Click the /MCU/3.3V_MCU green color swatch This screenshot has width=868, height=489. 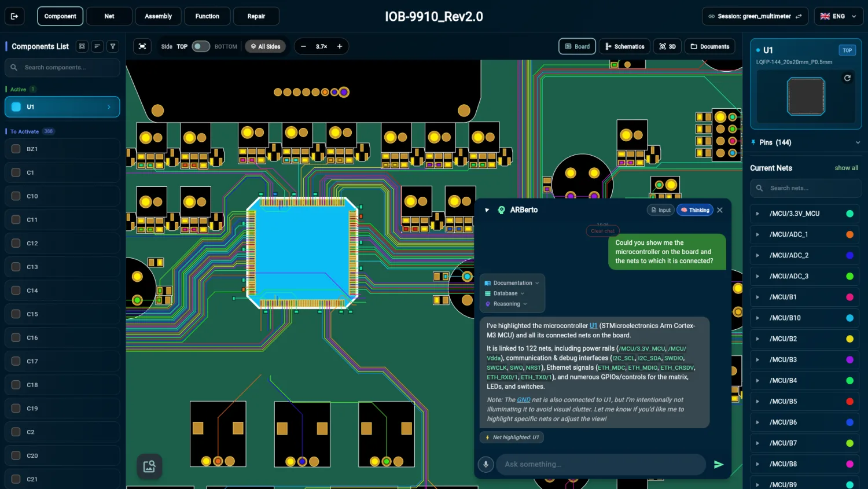pyautogui.click(x=849, y=214)
